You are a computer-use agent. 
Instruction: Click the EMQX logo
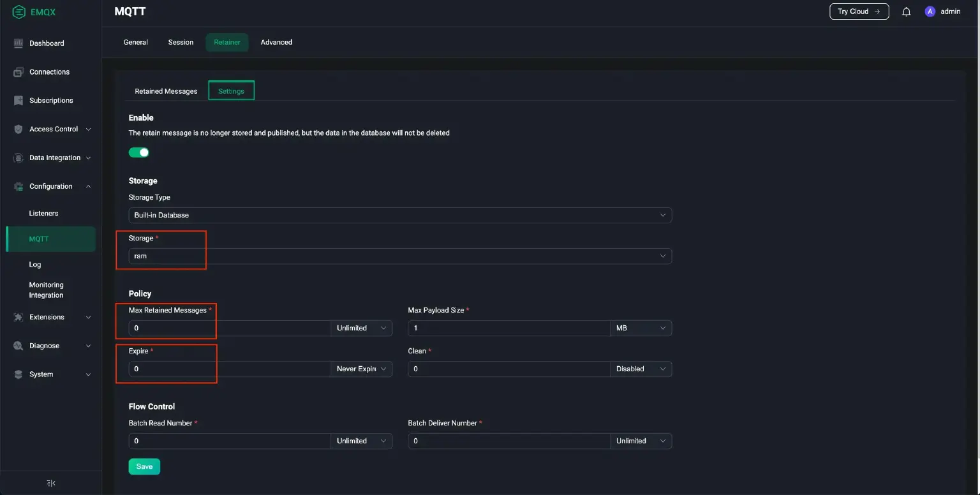[33, 11]
